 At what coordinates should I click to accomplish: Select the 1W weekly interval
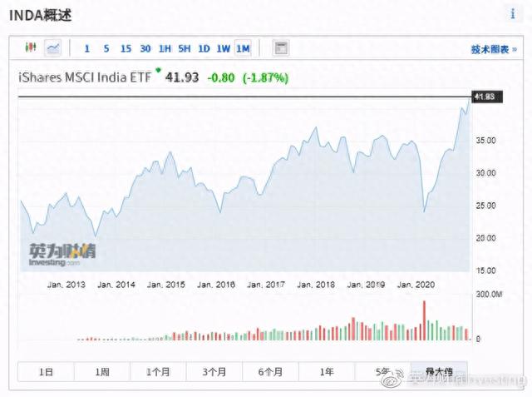click(x=224, y=48)
